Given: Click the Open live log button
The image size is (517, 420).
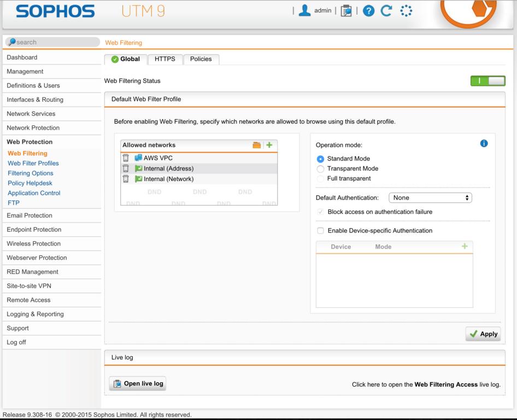Looking at the screenshot, I should click(138, 383).
